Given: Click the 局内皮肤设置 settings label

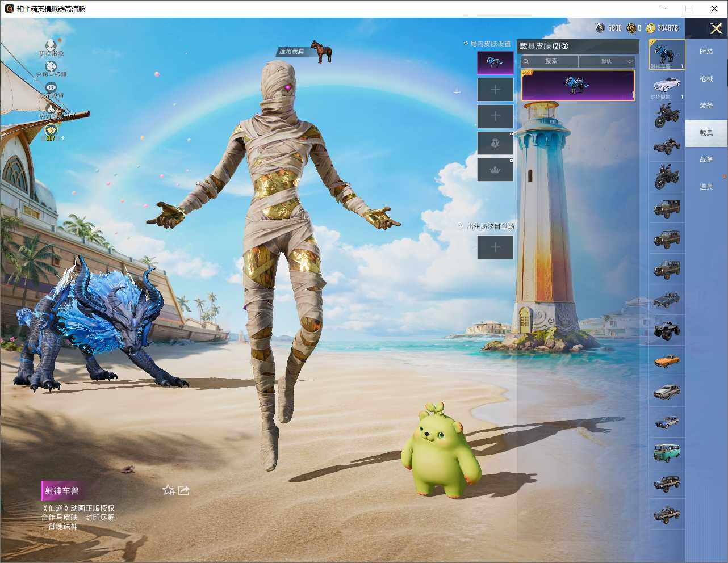Looking at the screenshot, I should point(490,44).
